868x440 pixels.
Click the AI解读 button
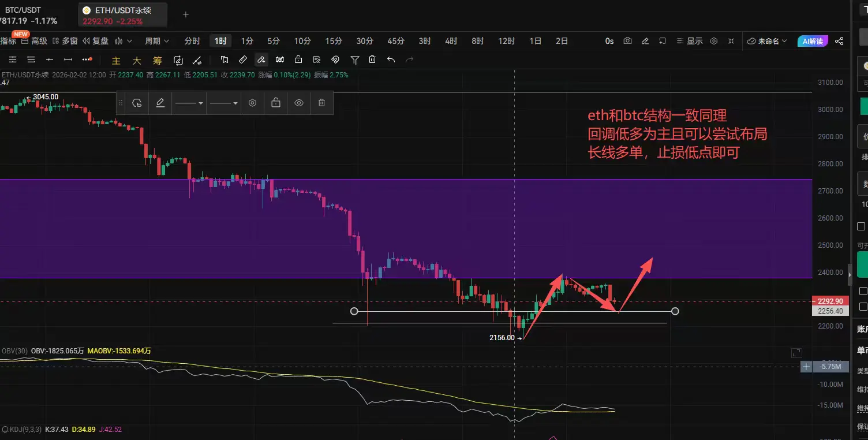click(x=813, y=41)
